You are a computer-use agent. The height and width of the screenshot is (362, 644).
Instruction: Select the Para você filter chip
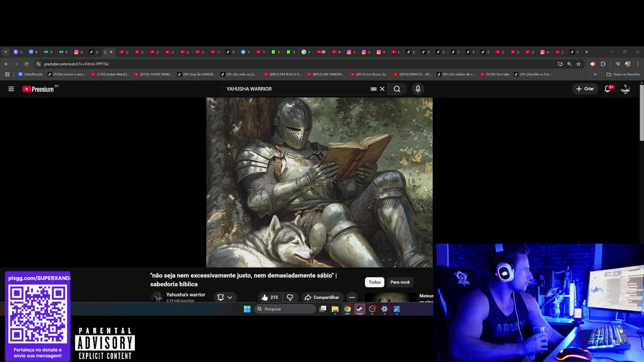(400, 282)
